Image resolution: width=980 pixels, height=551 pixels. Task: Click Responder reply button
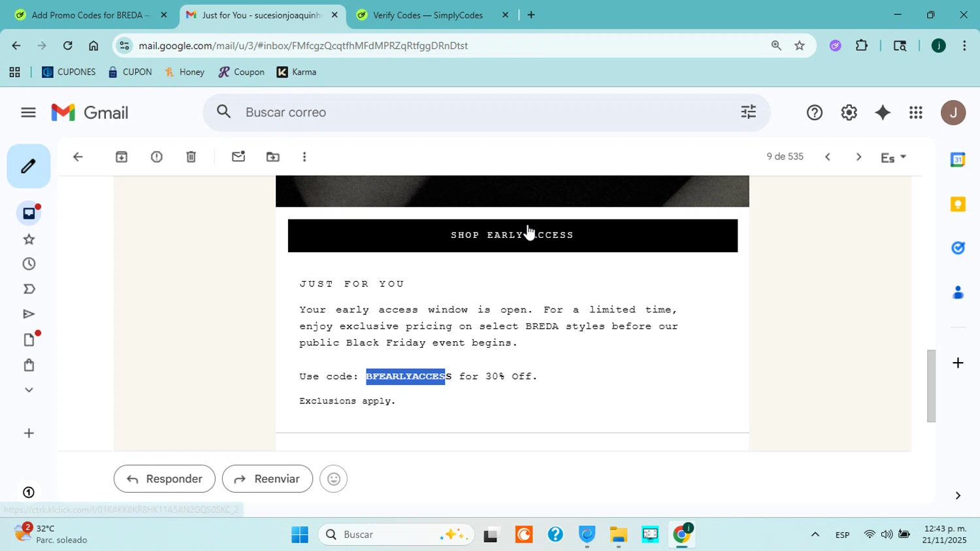click(165, 479)
